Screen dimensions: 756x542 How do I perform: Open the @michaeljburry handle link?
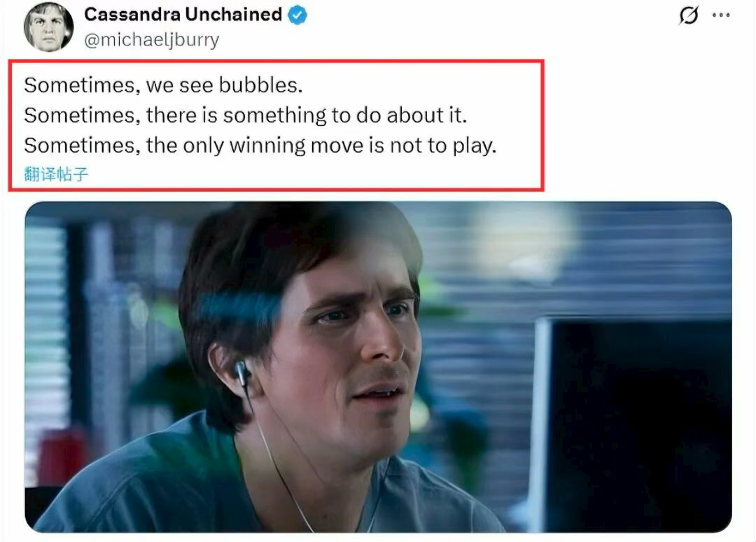click(151, 40)
